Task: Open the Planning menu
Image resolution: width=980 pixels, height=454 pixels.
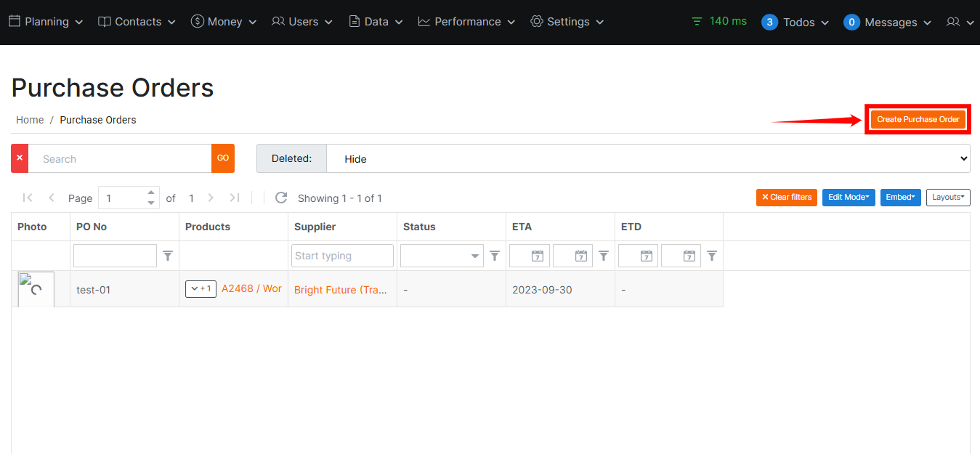Action: (45, 21)
